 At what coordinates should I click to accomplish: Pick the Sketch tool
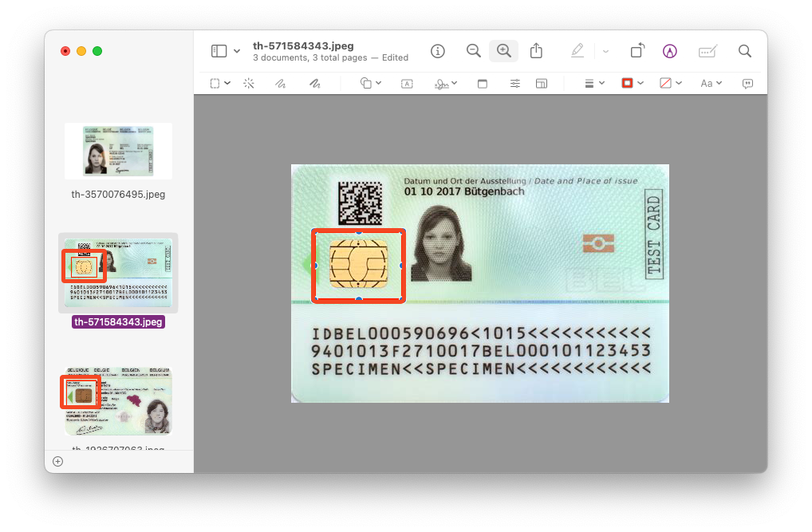[x=280, y=84]
